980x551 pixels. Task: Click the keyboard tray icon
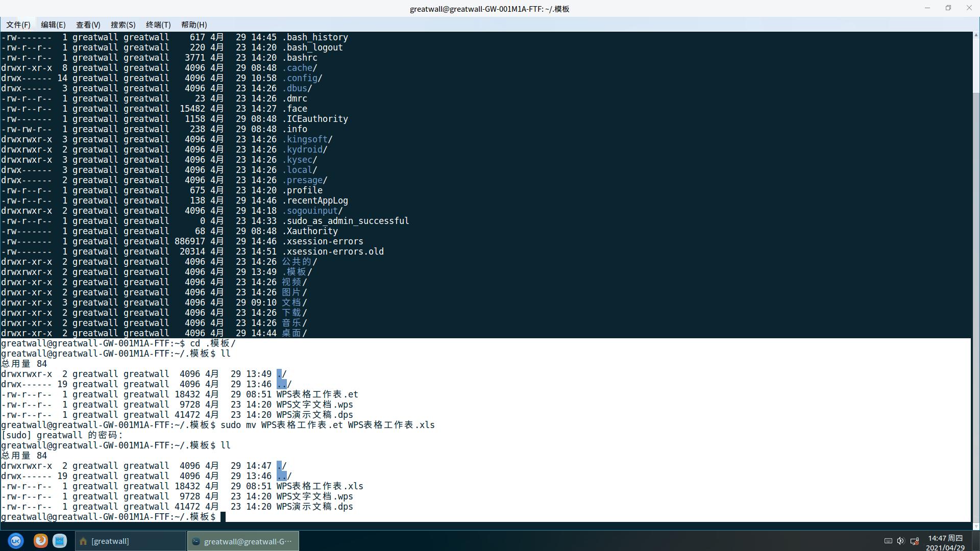pos(888,541)
